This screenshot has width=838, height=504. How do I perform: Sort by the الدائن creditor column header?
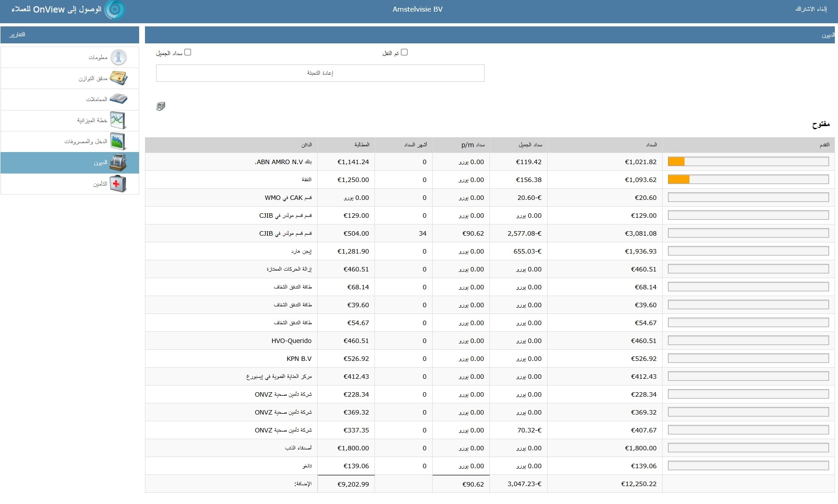click(306, 145)
